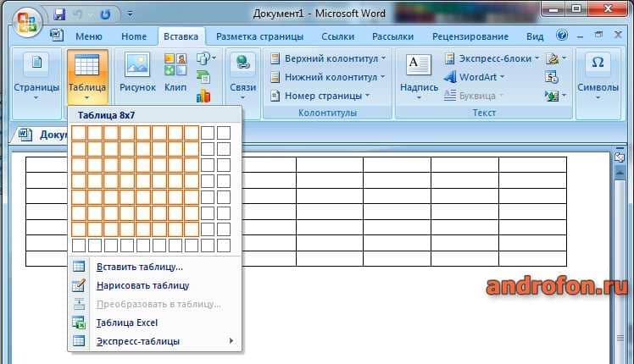634x364 pixels.
Task: Open Номер страницы dropdown
Action: coord(320,96)
